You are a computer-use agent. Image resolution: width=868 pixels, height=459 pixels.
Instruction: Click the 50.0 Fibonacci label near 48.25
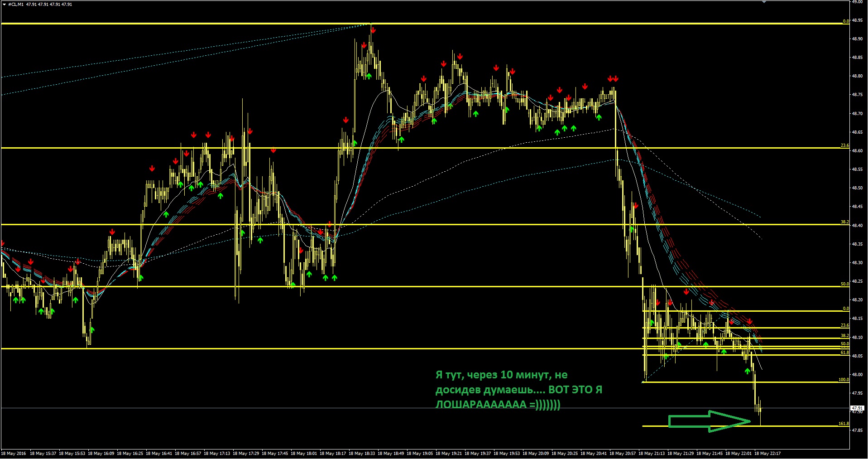pos(845,284)
